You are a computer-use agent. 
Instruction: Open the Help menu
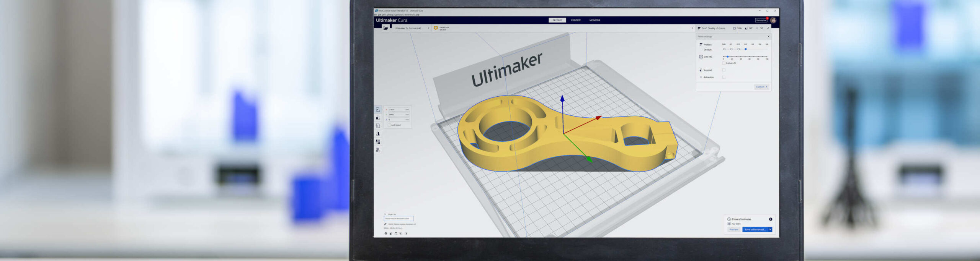[418, 15]
